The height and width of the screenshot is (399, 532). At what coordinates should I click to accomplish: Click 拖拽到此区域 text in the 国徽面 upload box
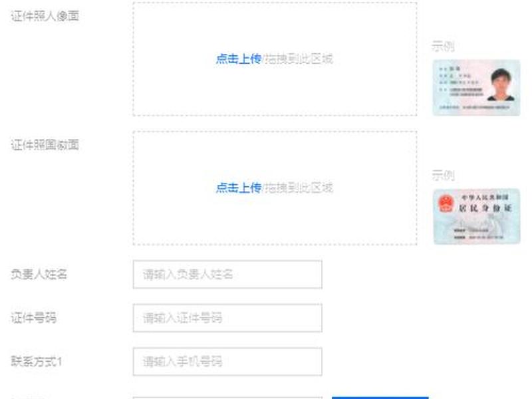(x=299, y=188)
